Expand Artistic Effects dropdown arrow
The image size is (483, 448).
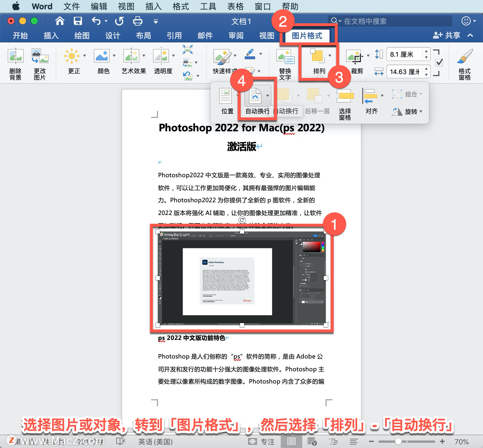point(144,55)
